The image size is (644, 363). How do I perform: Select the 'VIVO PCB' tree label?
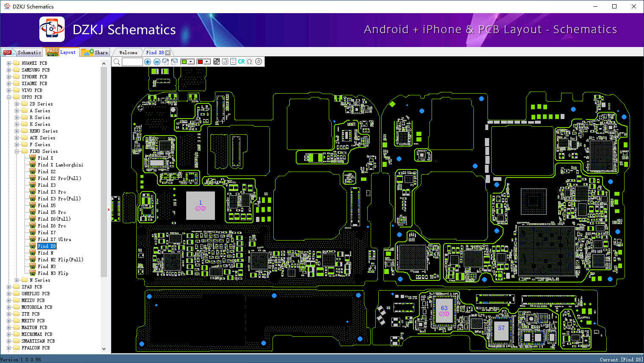[32, 90]
